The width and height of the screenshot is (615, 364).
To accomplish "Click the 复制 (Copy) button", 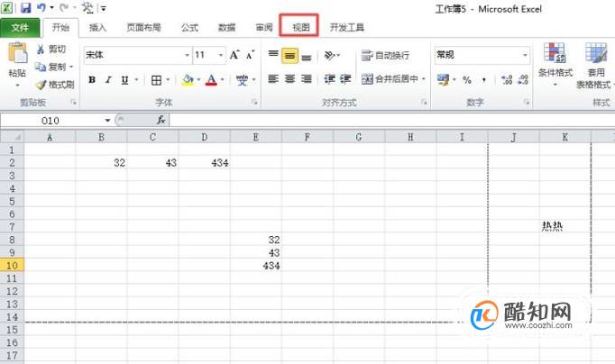I will pyautogui.click(x=51, y=67).
